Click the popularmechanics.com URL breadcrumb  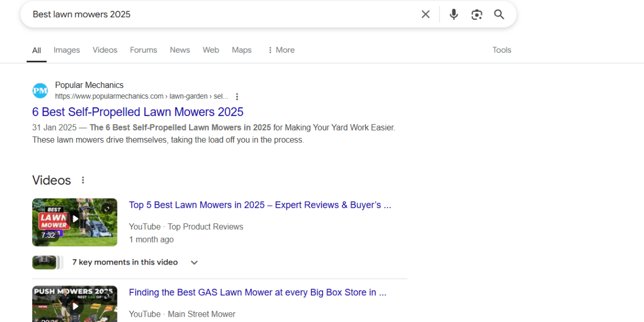pos(142,97)
